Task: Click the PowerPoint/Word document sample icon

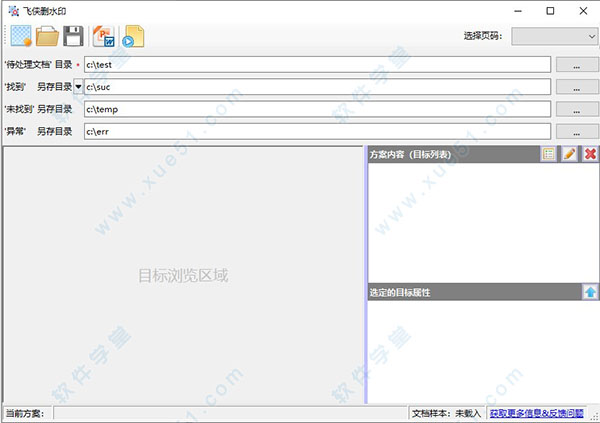Action: coord(104,36)
